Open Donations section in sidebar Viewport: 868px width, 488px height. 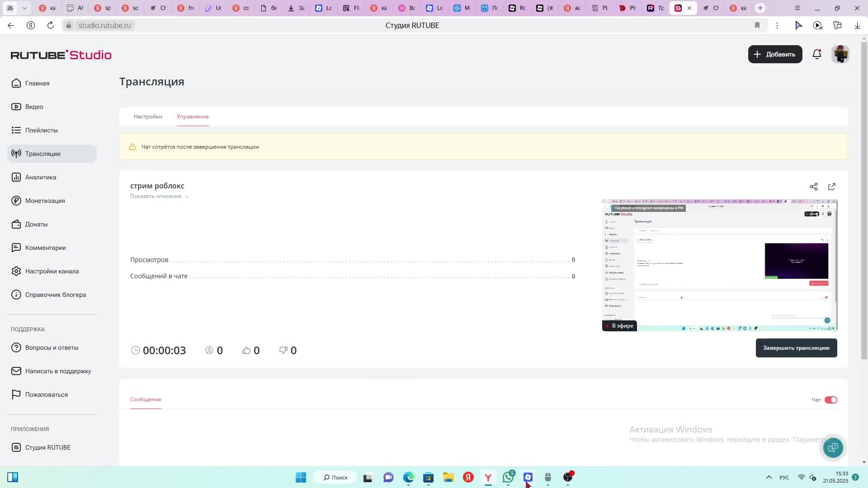click(x=36, y=224)
